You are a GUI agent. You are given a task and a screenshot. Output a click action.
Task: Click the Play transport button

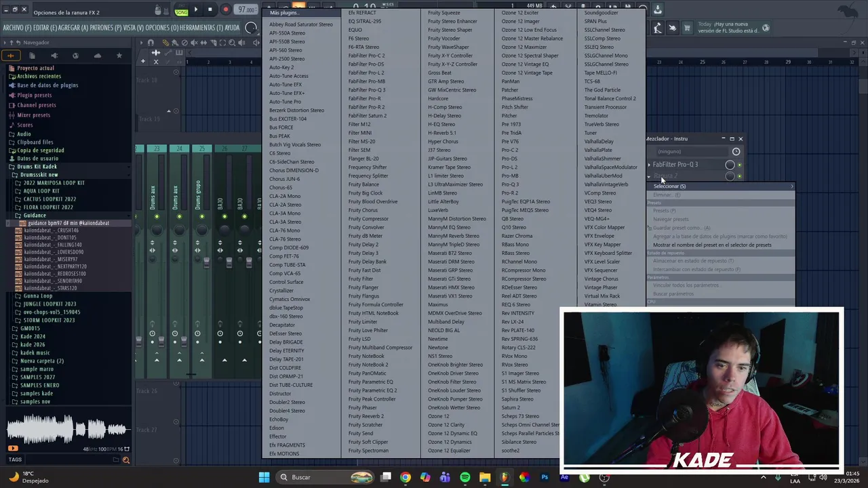[x=196, y=9]
